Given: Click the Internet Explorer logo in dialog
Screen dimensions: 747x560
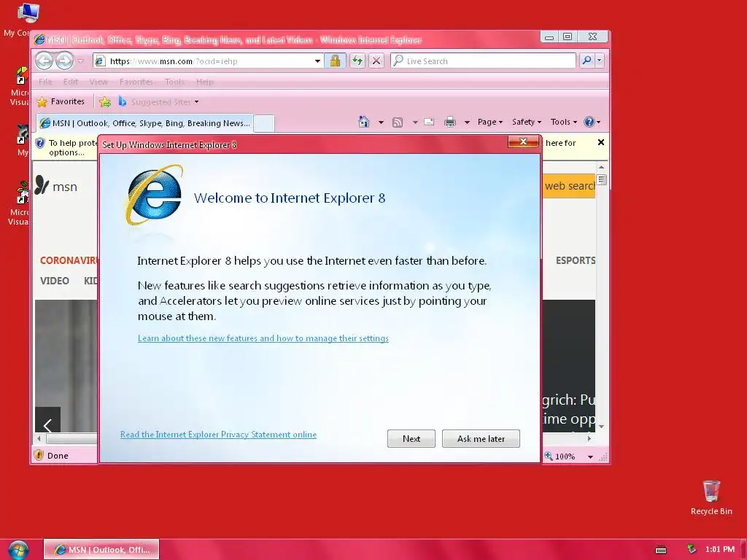Looking at the screenshot, I should point(154,194).
